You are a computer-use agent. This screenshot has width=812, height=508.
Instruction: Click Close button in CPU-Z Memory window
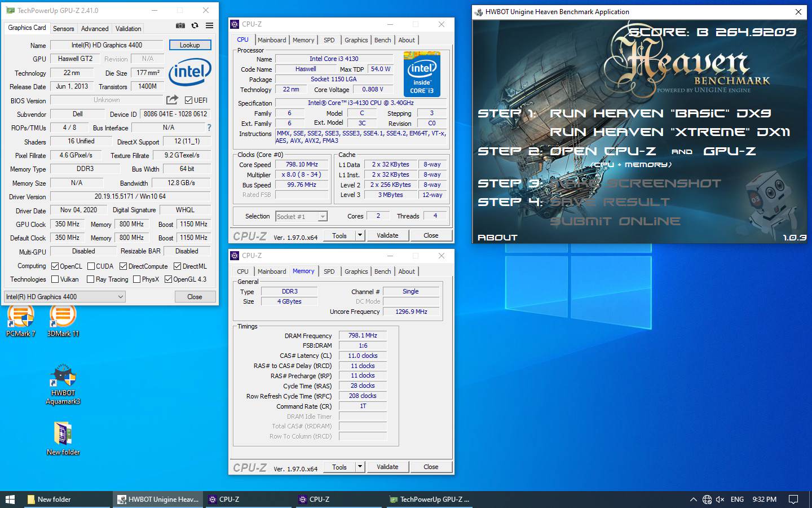[x=431, y=467]
